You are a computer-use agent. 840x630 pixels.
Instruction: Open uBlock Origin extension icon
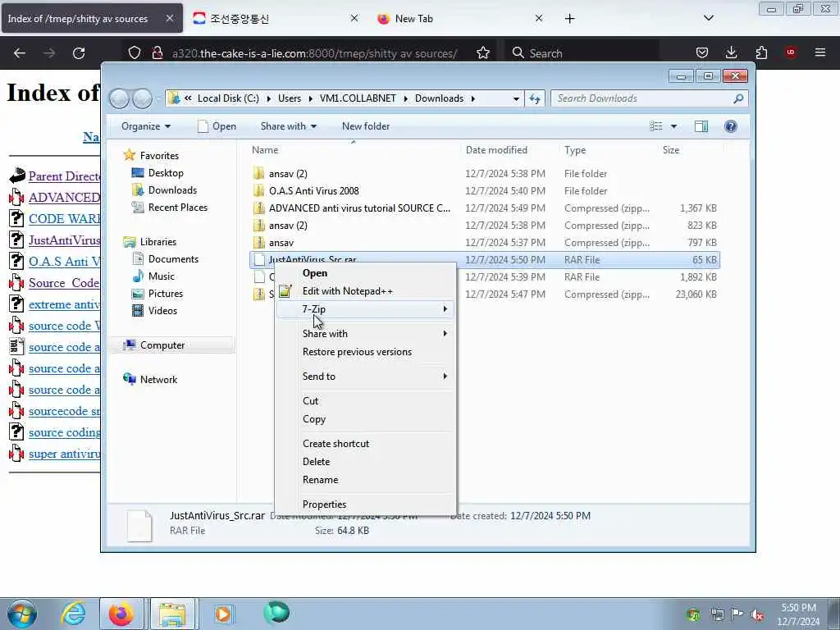[x=790, y=52]
